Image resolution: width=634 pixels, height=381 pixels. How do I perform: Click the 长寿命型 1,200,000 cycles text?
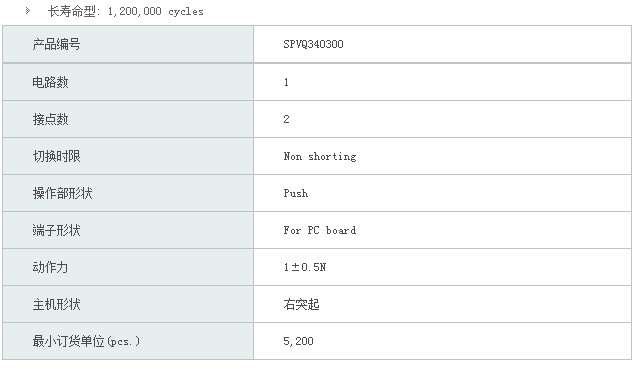pyautogui.click(x=126, y=11)
